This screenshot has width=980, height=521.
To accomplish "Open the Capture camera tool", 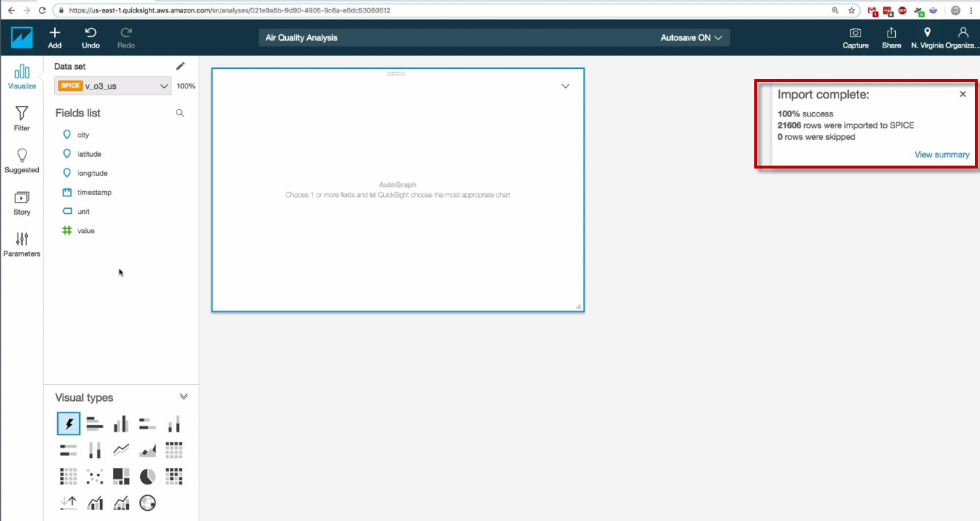I will [x=855, y=38].
